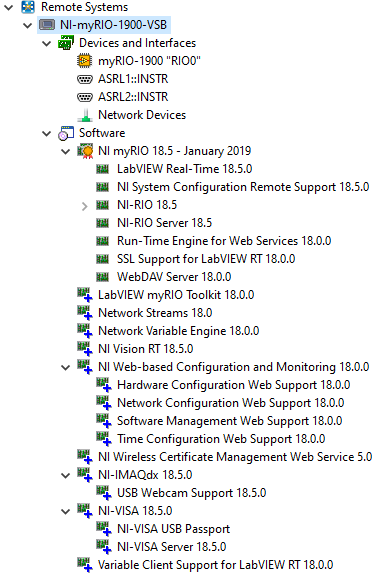This screenshot has width=384, height=576.
Task: Click the LabVIEW Real-Time 18.5.0 component icon
Action: [103, 169]
